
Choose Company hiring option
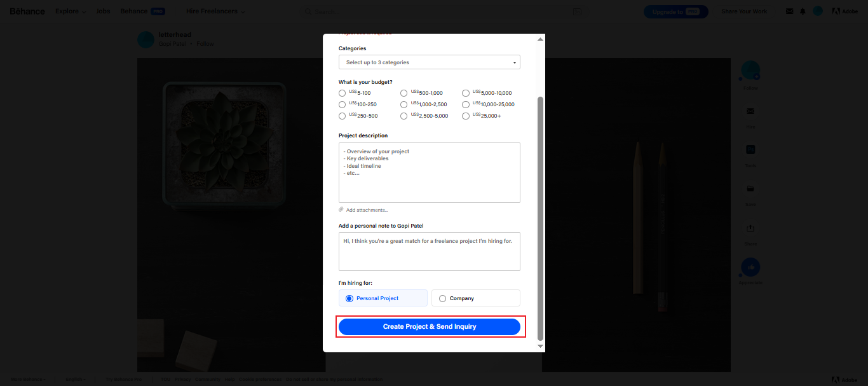pos(476,298)
